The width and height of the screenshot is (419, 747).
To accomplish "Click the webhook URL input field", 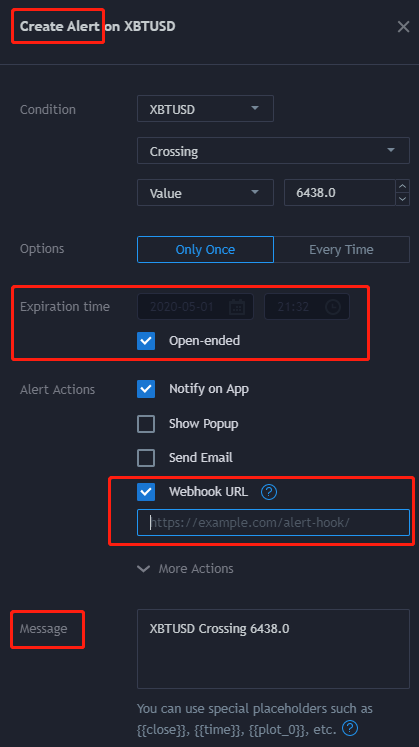I will 273,523.
